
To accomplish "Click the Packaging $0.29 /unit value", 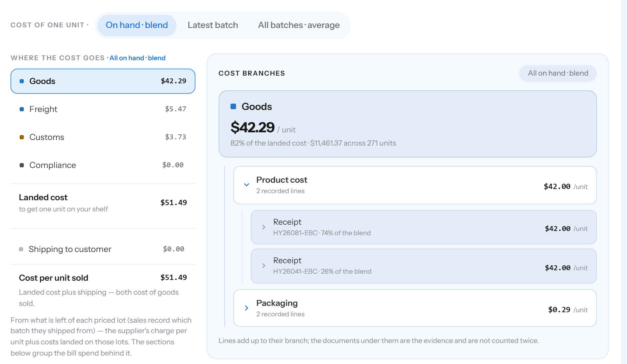I will (x=568, y=310).
